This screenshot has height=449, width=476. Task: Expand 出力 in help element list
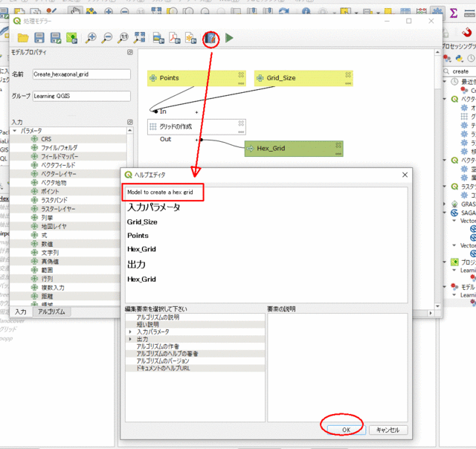[x=130, y=339]
